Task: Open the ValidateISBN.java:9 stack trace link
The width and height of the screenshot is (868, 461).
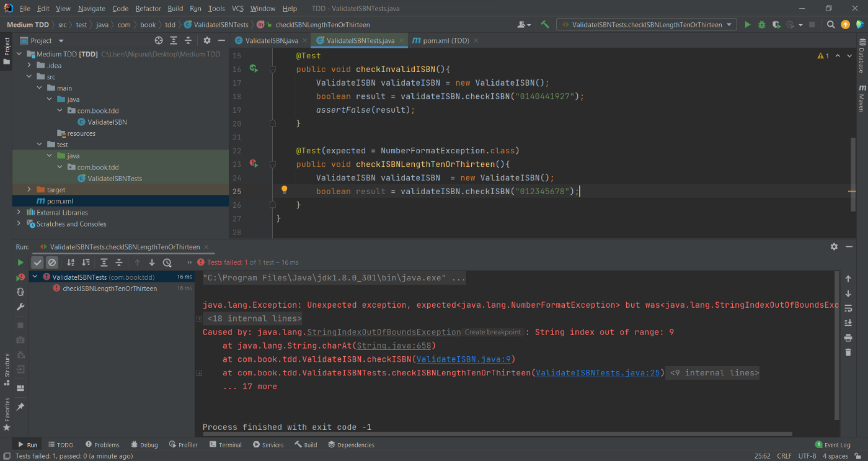Action: (463, 359)
